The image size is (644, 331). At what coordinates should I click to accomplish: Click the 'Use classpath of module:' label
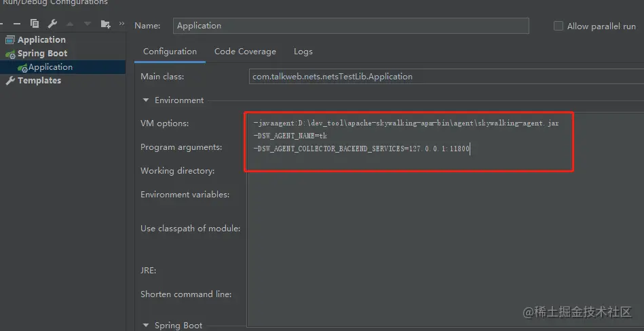point(191,229)
